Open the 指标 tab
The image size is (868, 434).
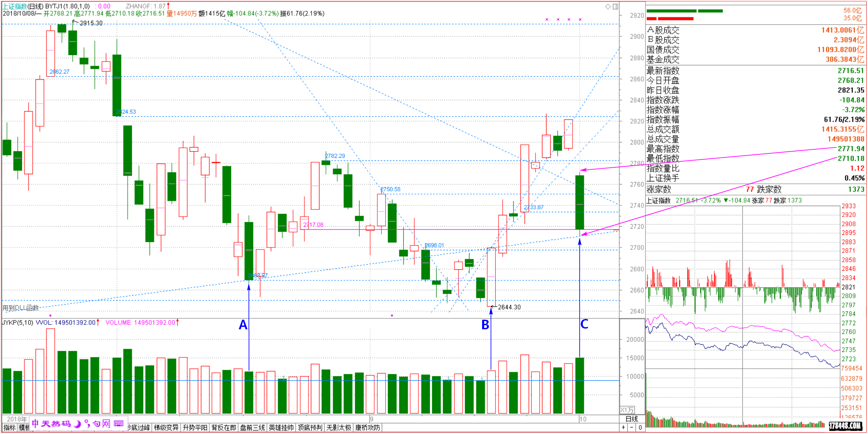tap(9, 427)
